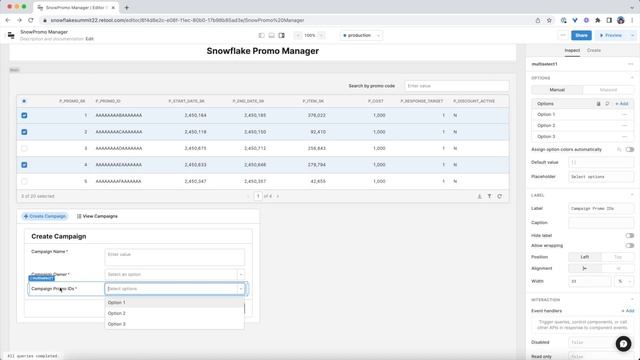Select left label alignment icon
This screenshot has width=640, height=360.
click(585, 269)
